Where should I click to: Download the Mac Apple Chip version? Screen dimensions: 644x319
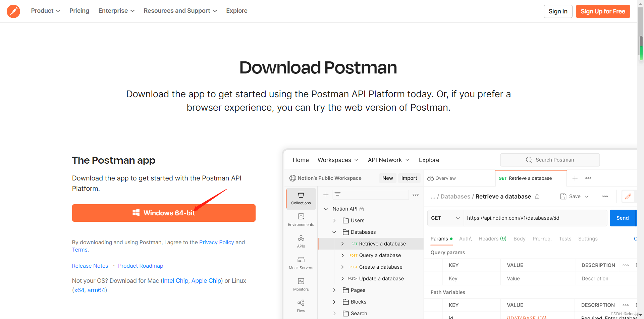(206, 281)
